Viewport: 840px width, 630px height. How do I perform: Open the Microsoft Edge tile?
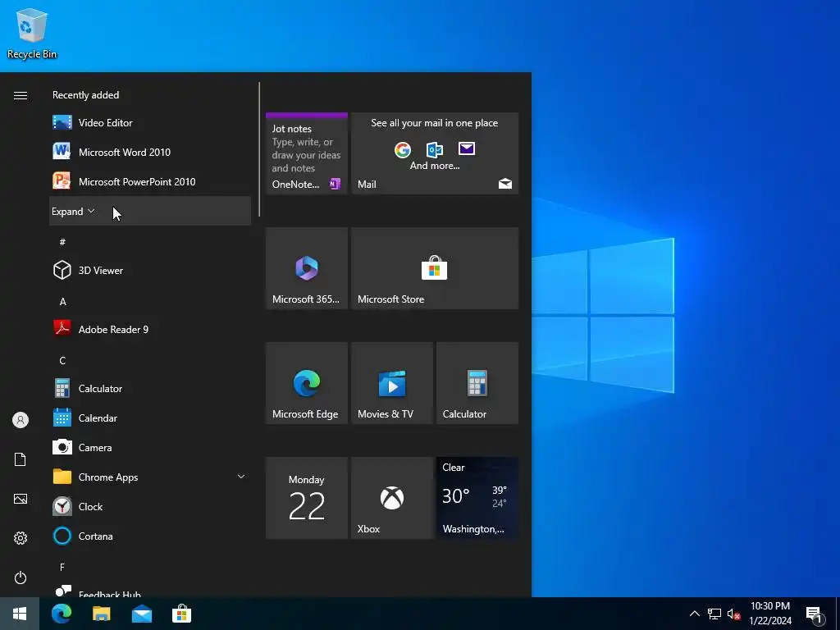307,383
